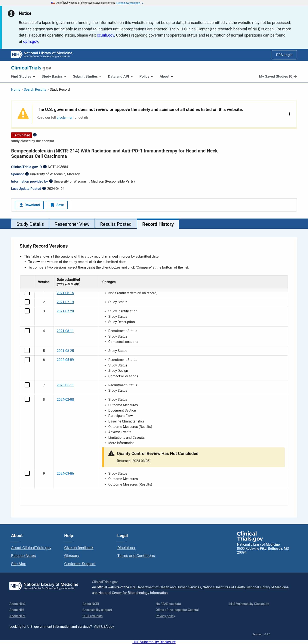Select the version 9 checkbox

[x=27, y=473]
